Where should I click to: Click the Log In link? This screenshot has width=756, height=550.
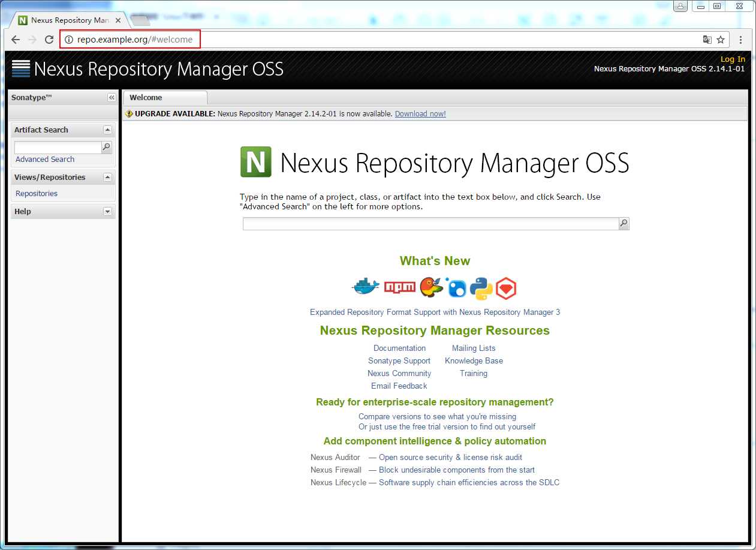click(733, 59)
